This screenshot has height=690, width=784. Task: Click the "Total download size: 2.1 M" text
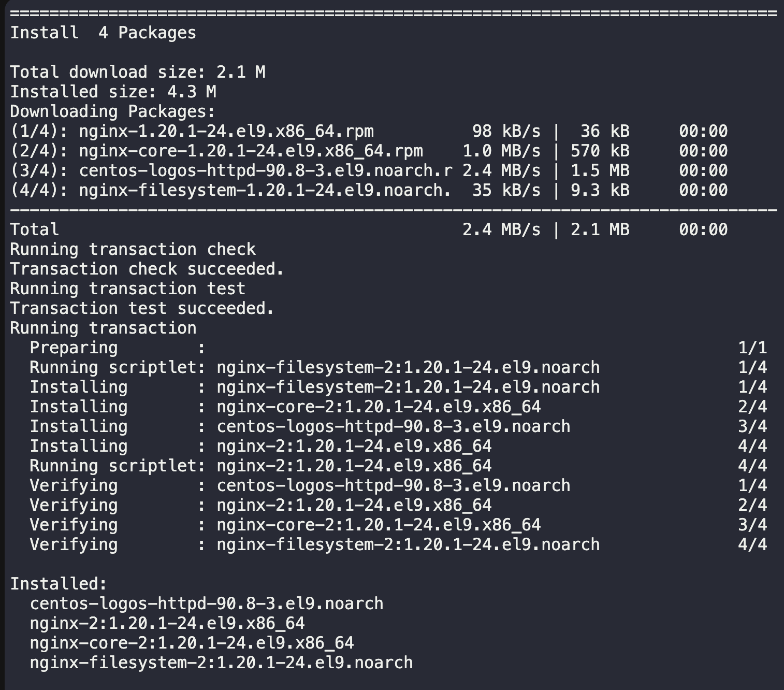point(137,72)
